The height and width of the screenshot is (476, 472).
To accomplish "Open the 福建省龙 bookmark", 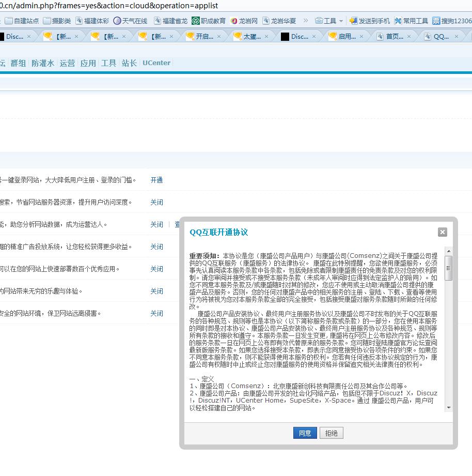I will click(x=171, y=21).
